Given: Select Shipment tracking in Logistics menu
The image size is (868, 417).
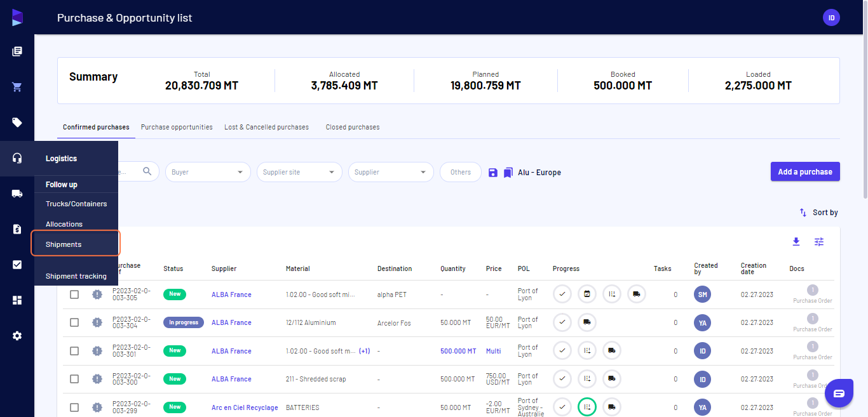Looking at the screenshot, I should click(76, 276).
